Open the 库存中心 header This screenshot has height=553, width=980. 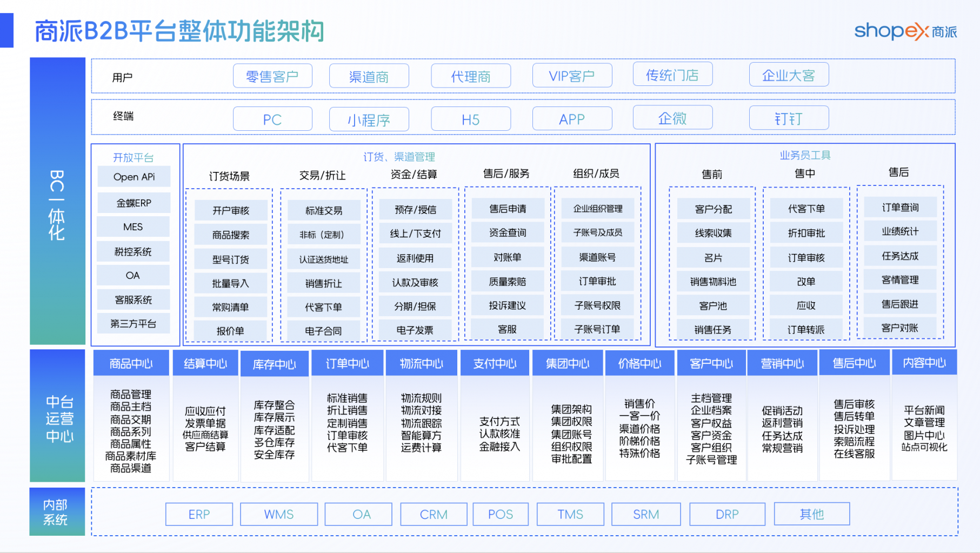click(275, 364)
